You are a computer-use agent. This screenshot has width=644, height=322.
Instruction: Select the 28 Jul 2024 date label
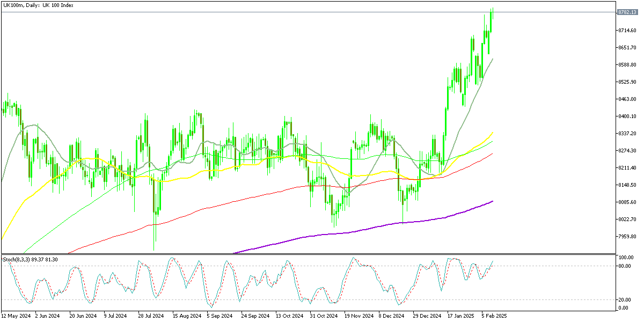pos(151,317)
